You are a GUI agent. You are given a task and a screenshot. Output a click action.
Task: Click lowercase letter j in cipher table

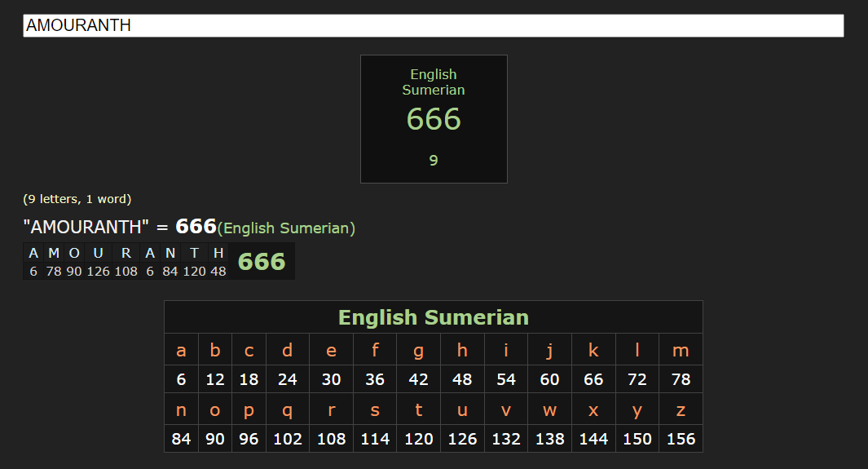(x=549, y=351)
